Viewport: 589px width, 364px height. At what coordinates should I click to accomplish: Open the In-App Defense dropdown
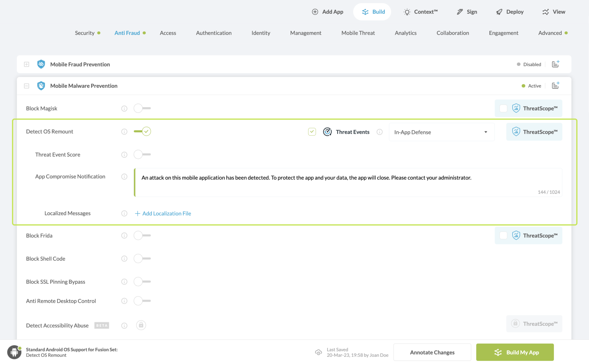point(441,132)
